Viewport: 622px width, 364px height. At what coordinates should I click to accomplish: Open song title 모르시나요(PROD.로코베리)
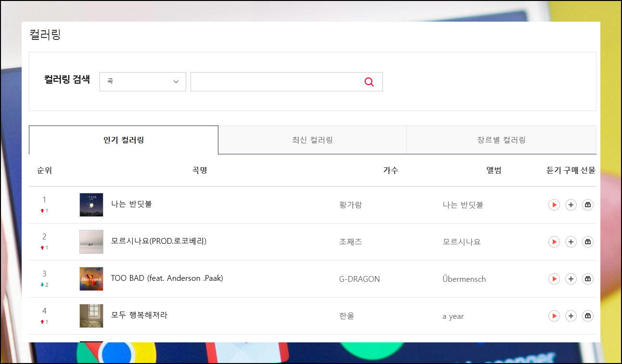[159, 241]
